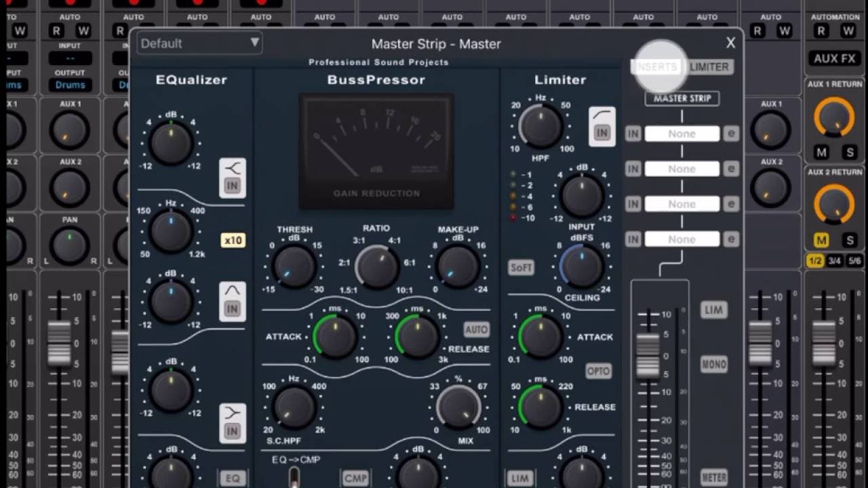Open the first None insert slot
The height and width of the screenshot is (488, 868).
(682, 134)
